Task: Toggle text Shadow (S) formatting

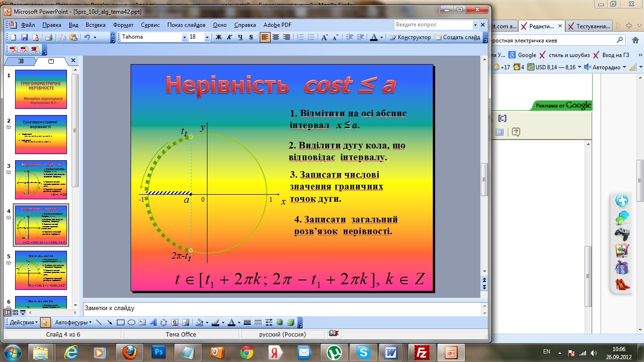Action: tap(251, 37)
